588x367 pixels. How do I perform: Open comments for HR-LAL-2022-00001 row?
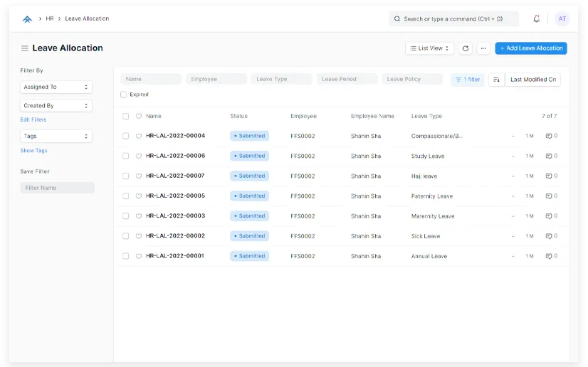pyautogui.click(x=550, y=256)
